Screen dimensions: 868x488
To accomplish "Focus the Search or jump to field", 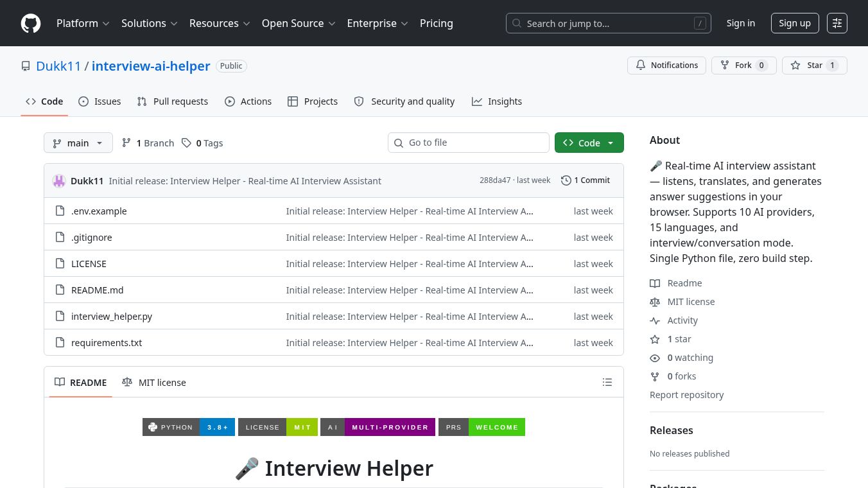I will (x=609, y=24).
